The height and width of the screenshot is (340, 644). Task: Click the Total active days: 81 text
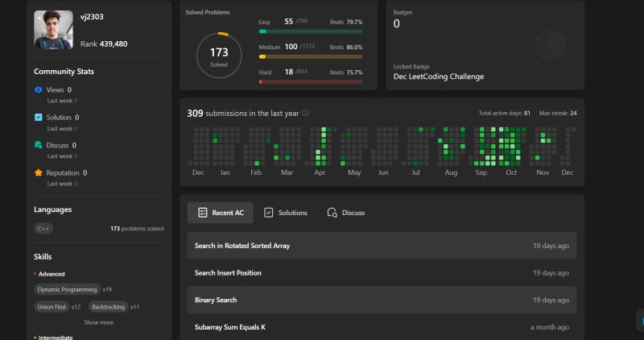tap(505, 113)
